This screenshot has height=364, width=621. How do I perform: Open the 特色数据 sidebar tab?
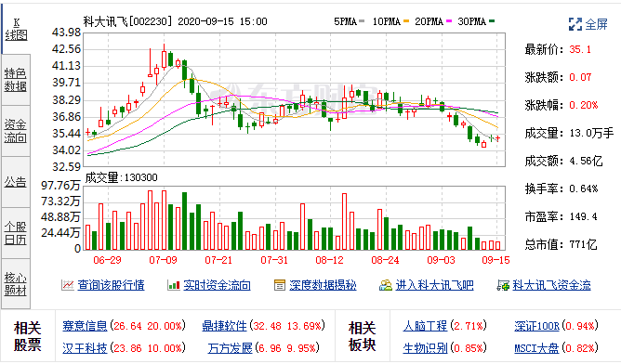pyautogui.click(x=16, y=80)
